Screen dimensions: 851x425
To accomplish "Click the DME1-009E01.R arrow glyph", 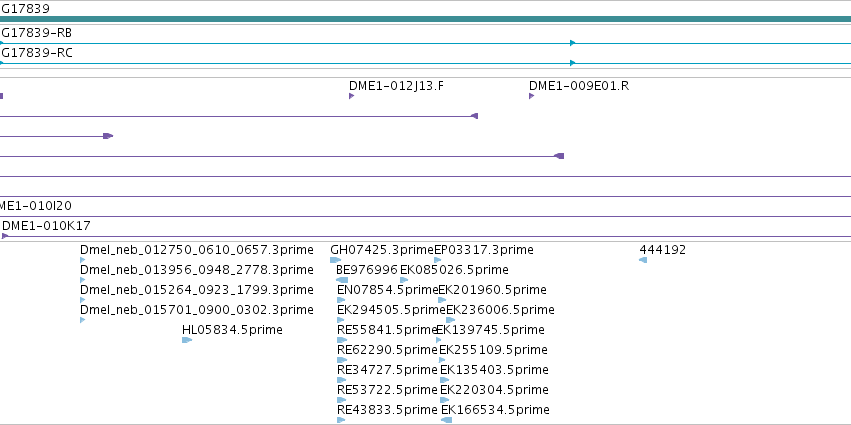I will [x=531, y=96].
